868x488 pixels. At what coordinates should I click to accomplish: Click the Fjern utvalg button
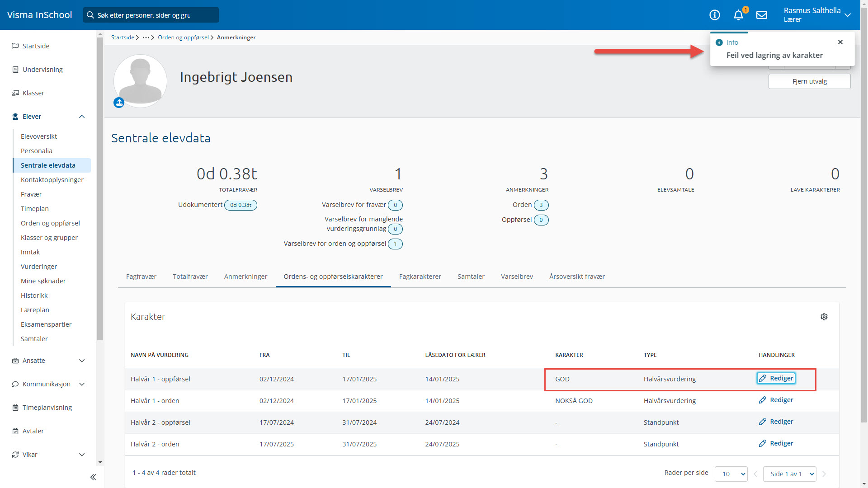(809, 81)
